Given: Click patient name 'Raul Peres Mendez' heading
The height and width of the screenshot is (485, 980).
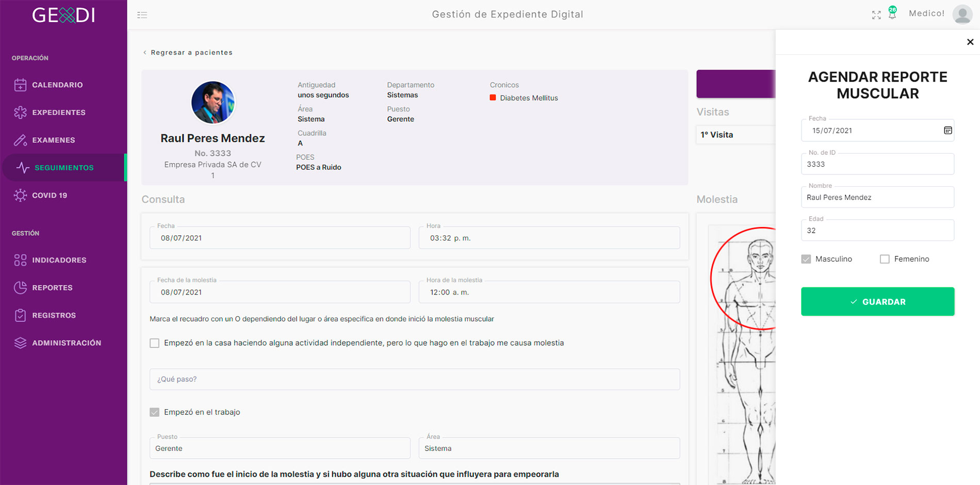Looking at the screenshot, I should click(x=213, y=138).
